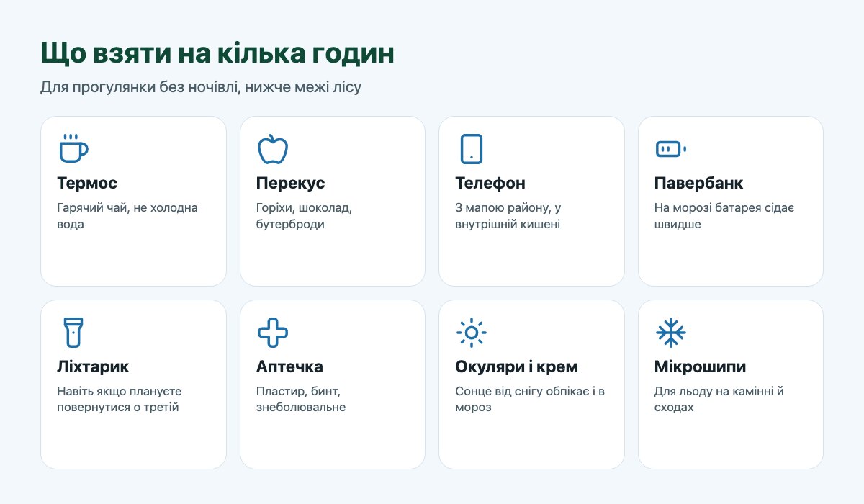
Task: Click text 'На морозі батарея сідає швидше'
Action: point(724,216)
